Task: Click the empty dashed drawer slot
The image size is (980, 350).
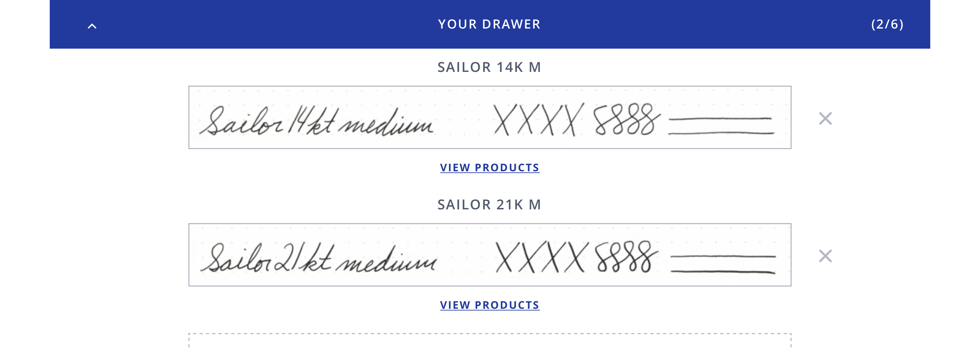Action: [490, 342]
